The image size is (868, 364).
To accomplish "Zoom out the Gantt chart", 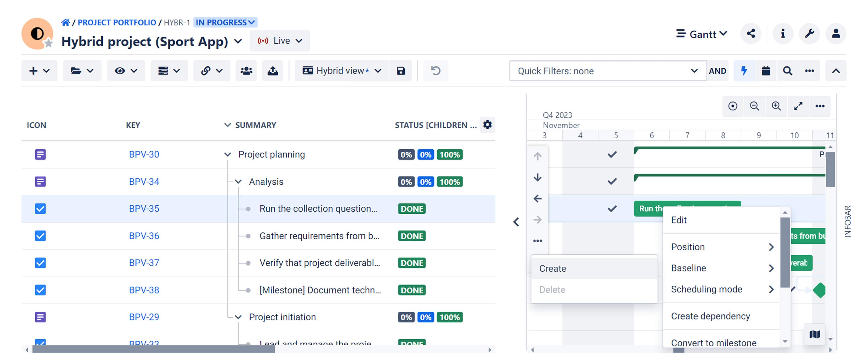I will [x=754, y=106].
